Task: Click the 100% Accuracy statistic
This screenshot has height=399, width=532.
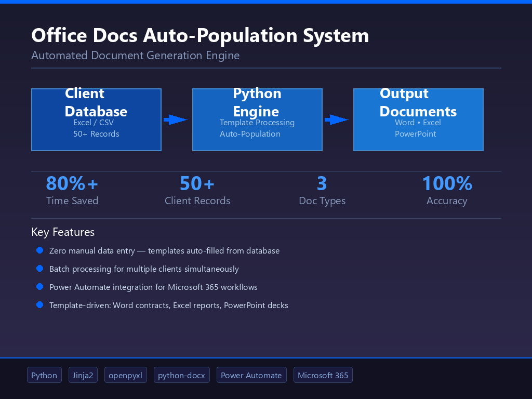Action: coord(447,190)
